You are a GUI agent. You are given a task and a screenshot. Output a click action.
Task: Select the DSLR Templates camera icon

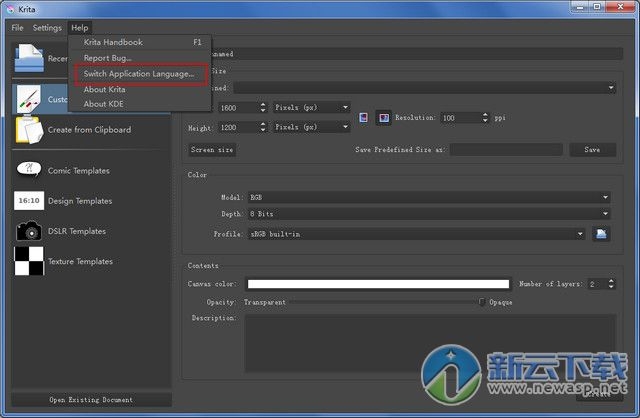(x=29, y=231)
